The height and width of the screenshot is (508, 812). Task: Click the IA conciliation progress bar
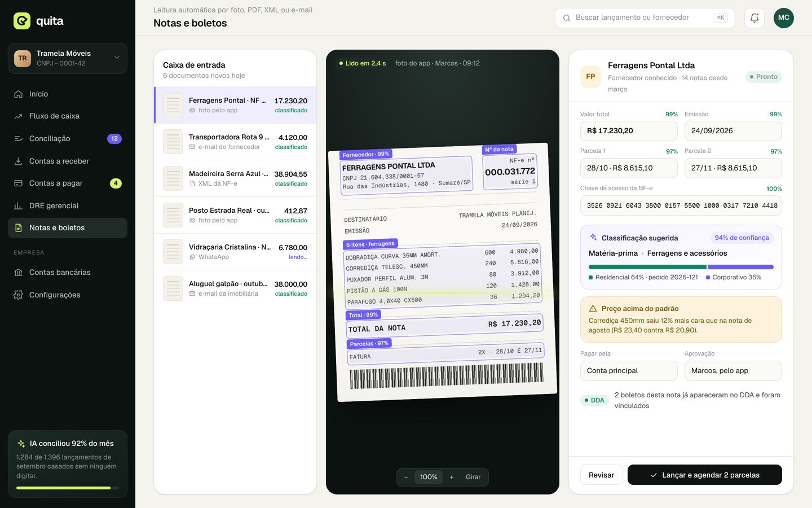[x=68, y=488]
